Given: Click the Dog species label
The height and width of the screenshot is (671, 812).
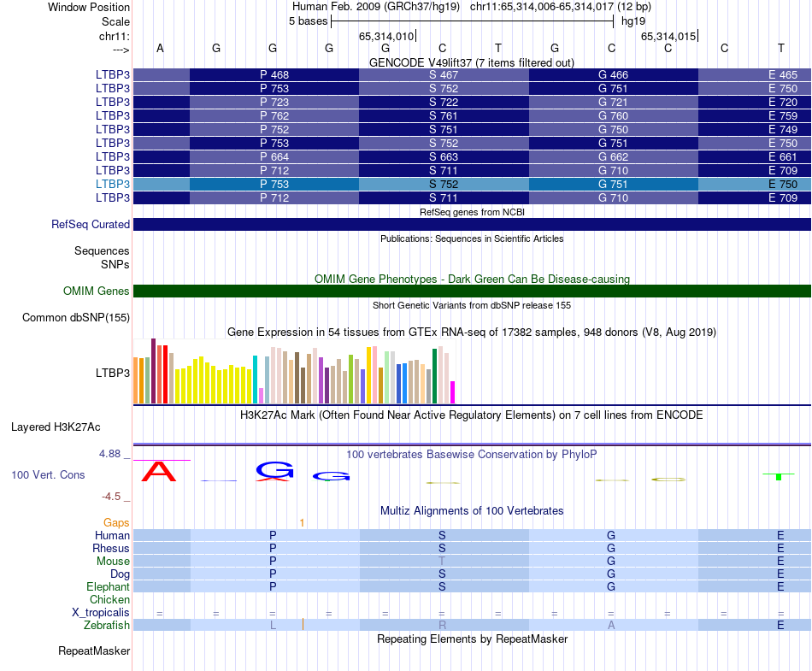Looking at the screenshot, I should pyautogui.click(x=121, y=574).
